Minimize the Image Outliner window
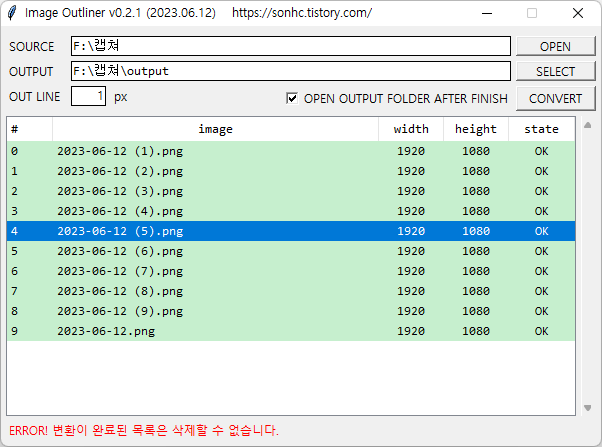This screenshot has width=602, height=447. 487,13
